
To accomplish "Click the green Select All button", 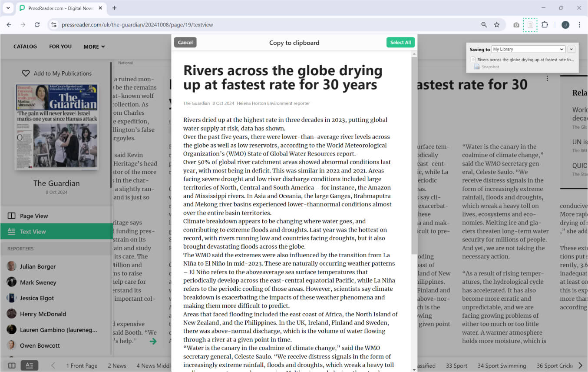I will click(400, 42).
